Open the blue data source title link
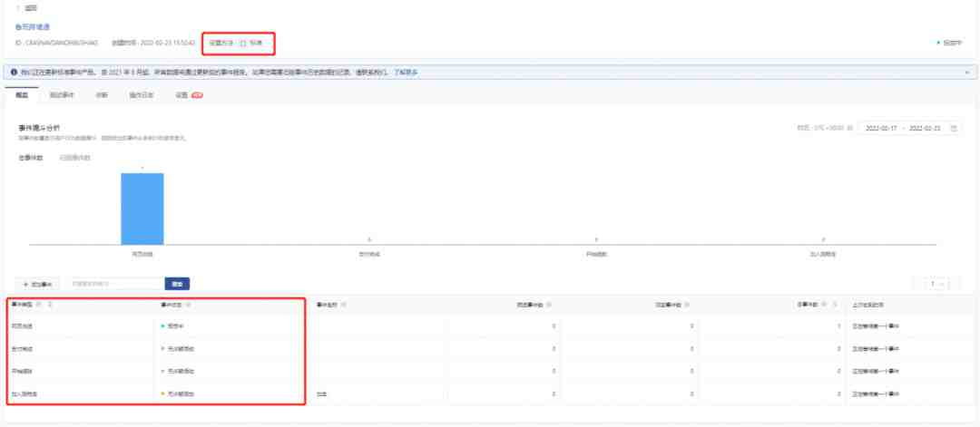 tap(32, 27)
